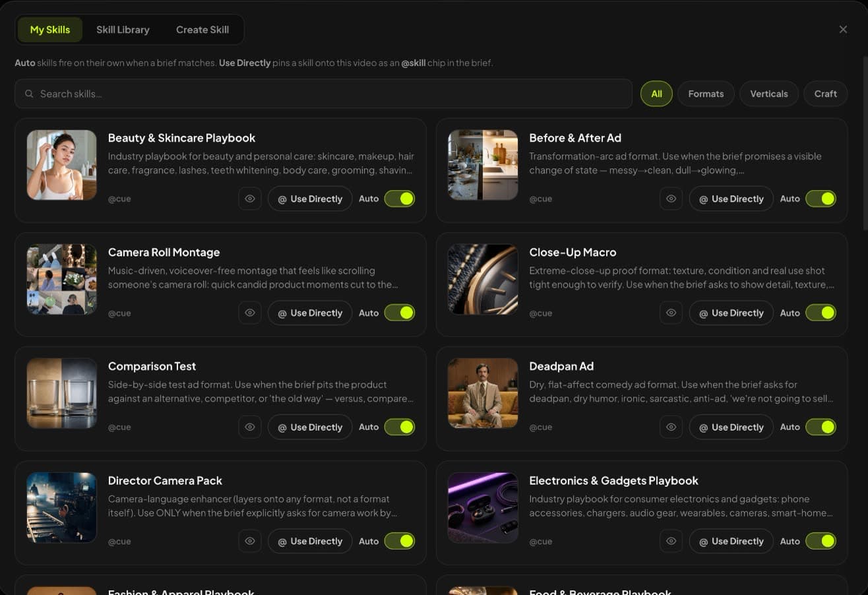Open the Before & After Ad thumbnail

pyautogui.click(x=483, y=165)
